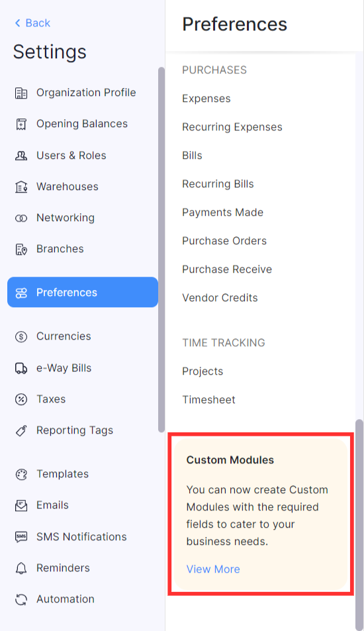Click the e-Way Bills truck icon
The height and width of the screenshot is (631, 364).
pos(21,368)
